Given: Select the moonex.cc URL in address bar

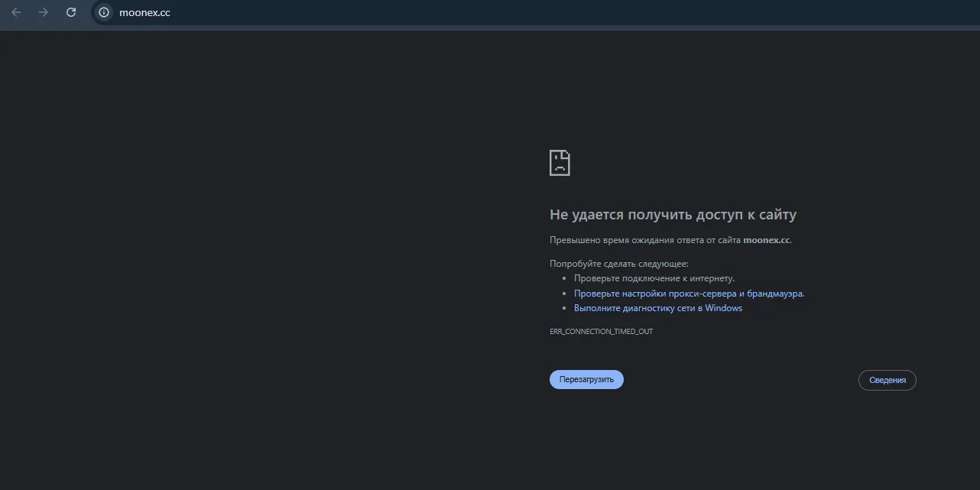Looking at the screenshot, I should coord(144,12).
